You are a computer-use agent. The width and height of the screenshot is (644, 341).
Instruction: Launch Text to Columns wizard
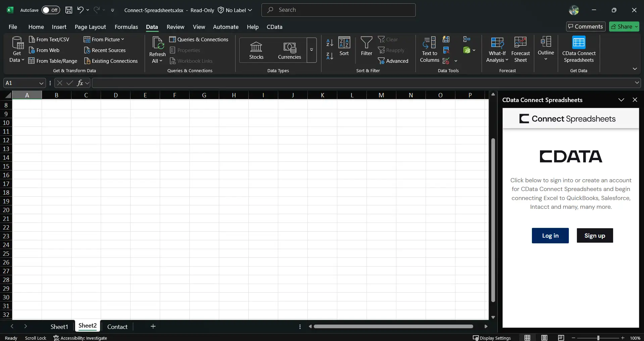[430, 50]
